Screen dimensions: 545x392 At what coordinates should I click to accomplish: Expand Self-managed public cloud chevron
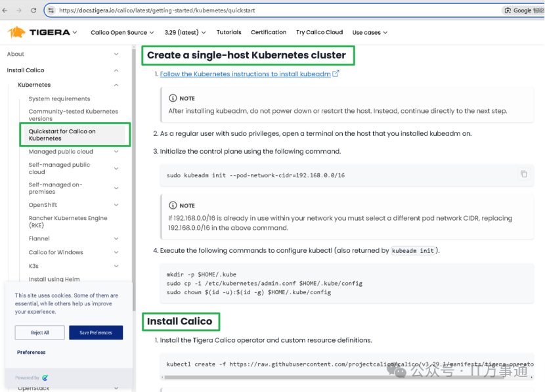116,168
